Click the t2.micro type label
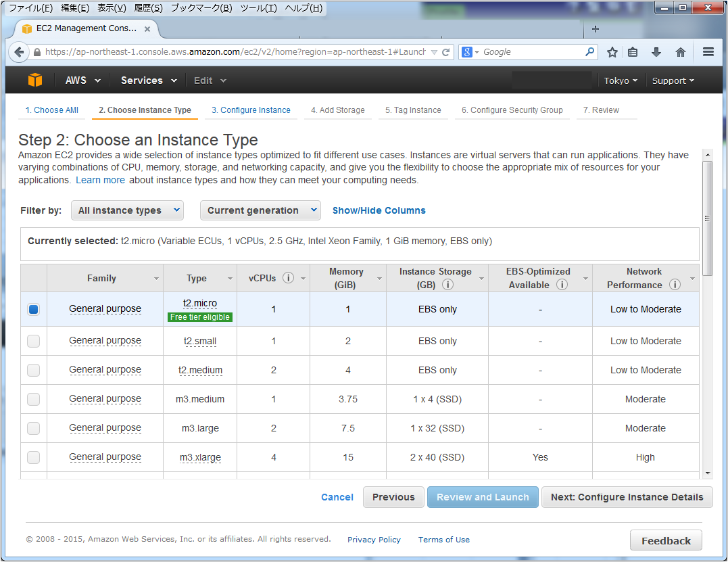 tap(199, 303)
